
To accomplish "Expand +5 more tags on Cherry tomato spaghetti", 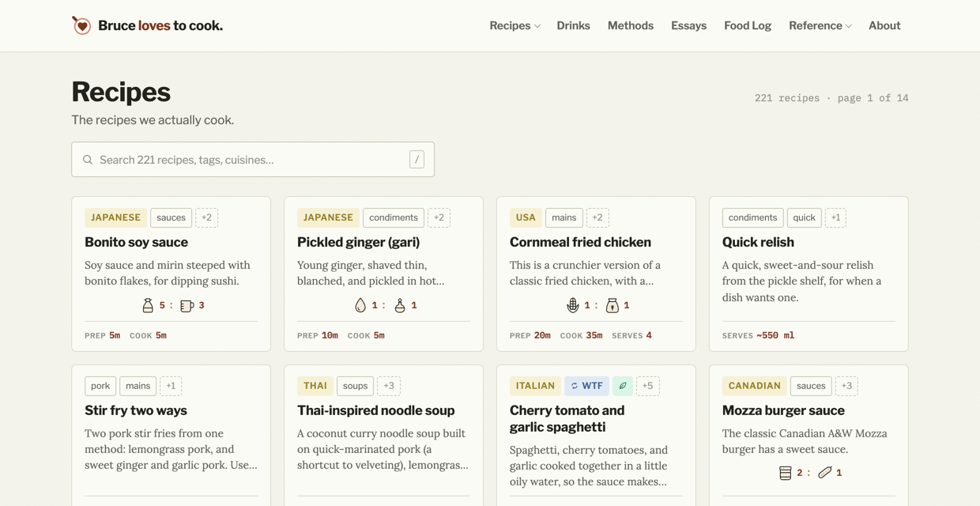I will [647, 386].
